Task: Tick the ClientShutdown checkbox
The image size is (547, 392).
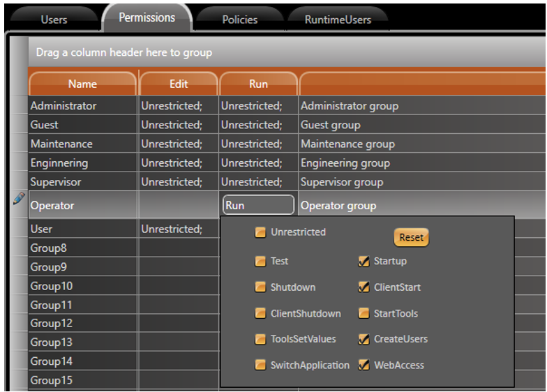Action: 260,314
